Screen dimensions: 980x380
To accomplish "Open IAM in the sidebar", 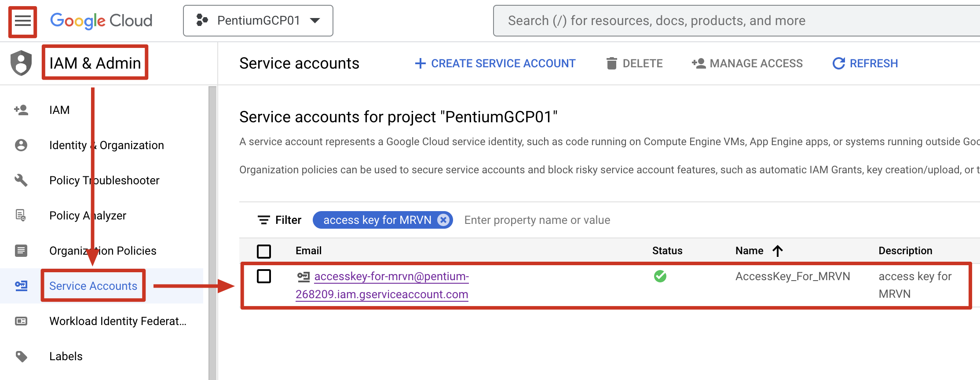I will [59, 110].
